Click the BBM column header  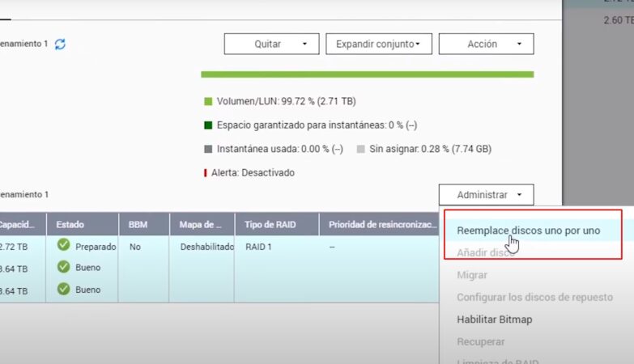pyautogui.click(x=144, y=224)
